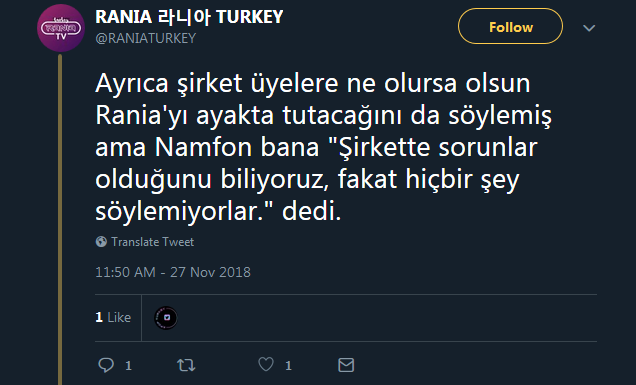Expand the tweet options chevron menu
636x385 pixels.
point(589,28)
